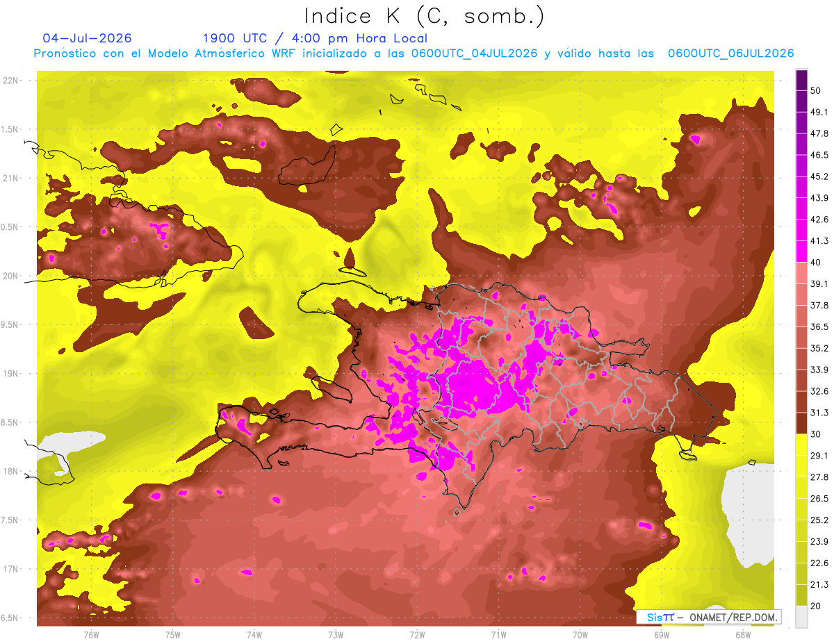Screen dimensions: 834x644
Task: Click the latitude axis label "20N"
Action: tap(10, 276)
